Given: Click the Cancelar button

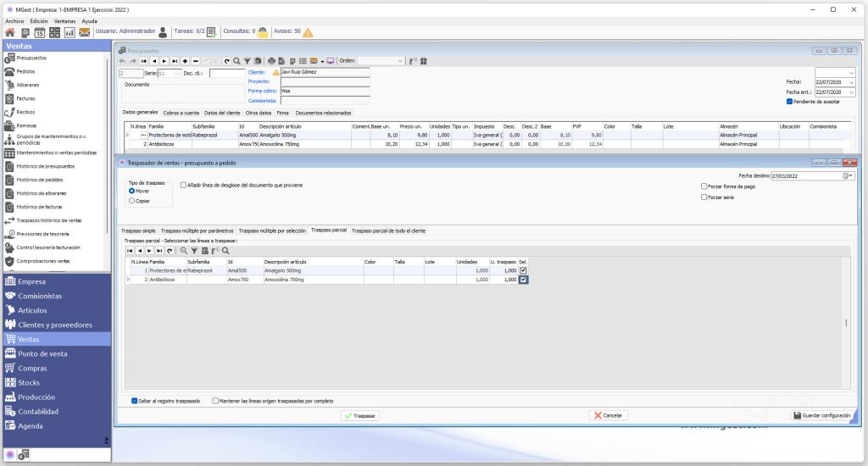Looking at the screenshot, I should pyautogui.click(x=609, y=416).
